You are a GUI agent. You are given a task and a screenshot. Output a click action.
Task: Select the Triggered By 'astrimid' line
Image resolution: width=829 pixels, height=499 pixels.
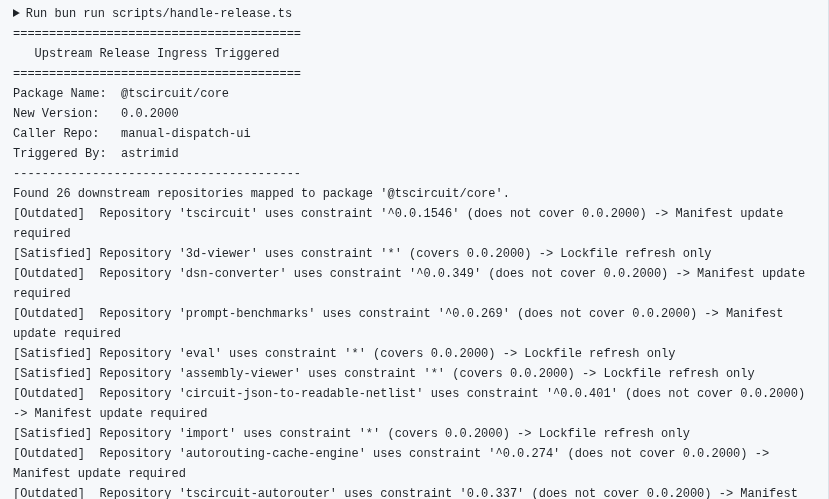pyautogui.click(x=96, y=153)
